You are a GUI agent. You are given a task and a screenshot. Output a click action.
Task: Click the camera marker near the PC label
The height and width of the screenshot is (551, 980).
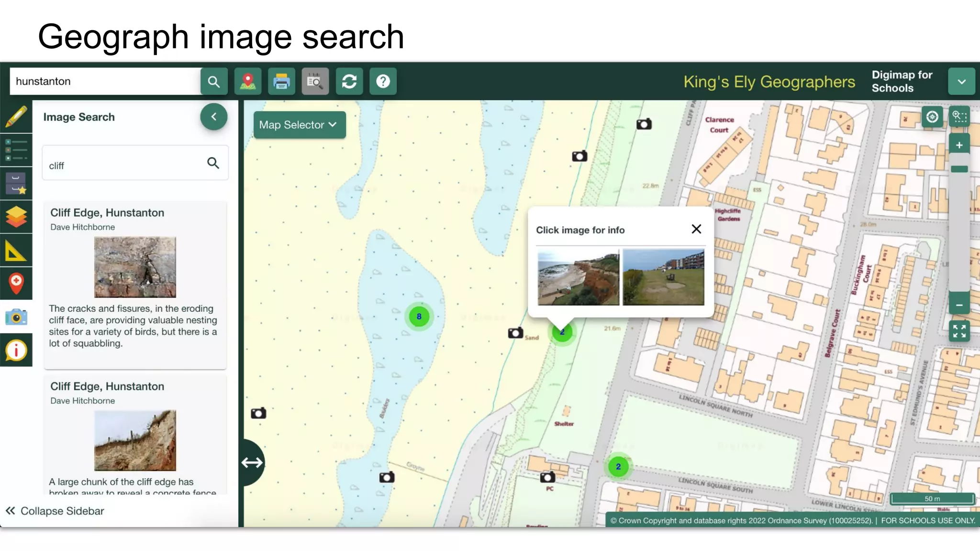(547, 477)
